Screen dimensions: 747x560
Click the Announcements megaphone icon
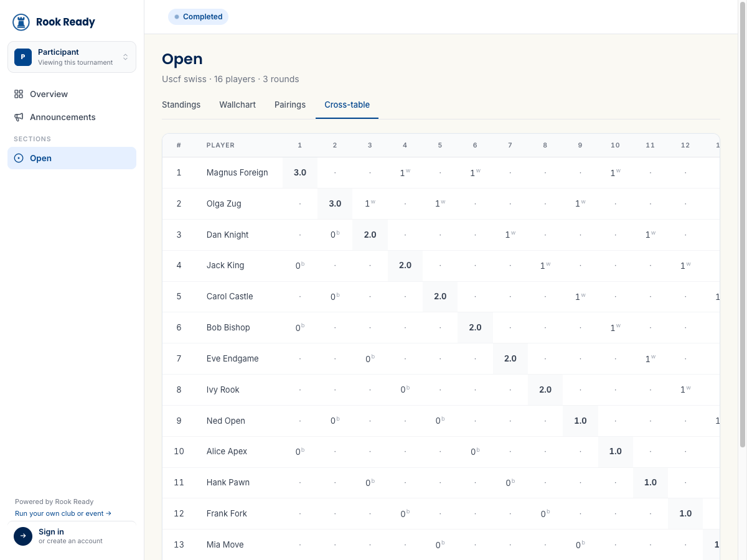(19, 117)
